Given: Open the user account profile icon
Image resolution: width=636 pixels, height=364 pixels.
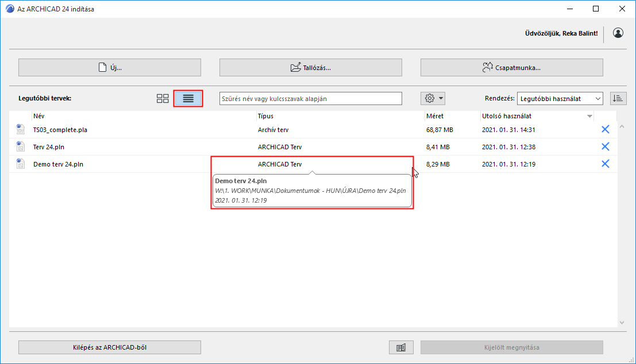Looking at the screenshot, I should (618, 33).
